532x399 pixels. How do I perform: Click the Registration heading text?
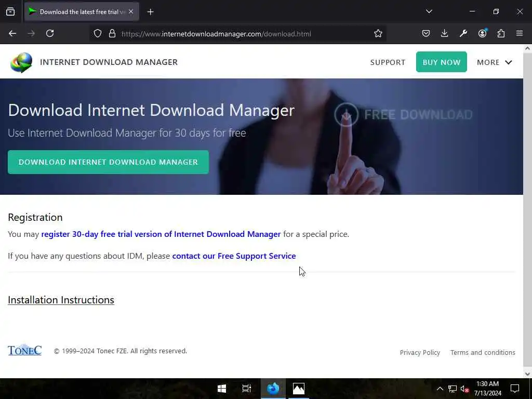[x=35, y=217]
